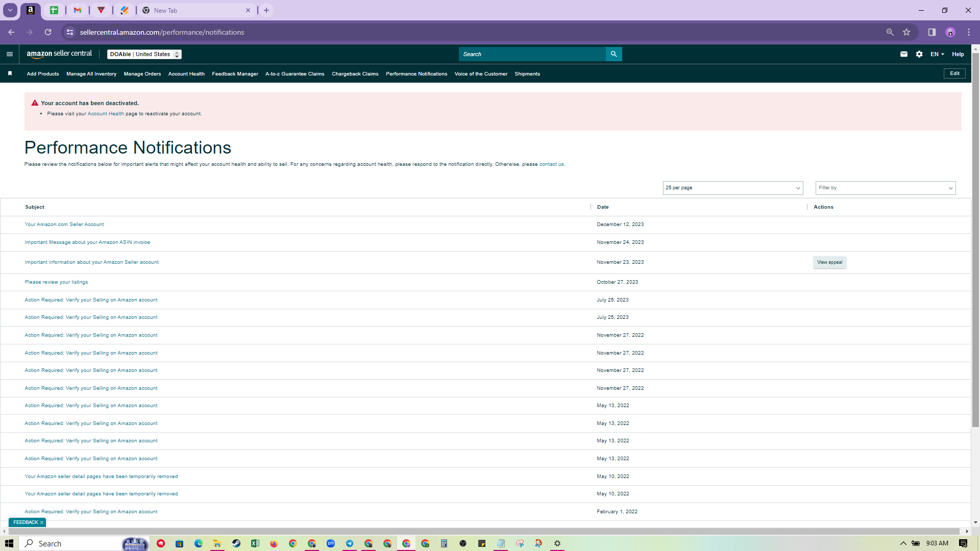
Task: Open Microsoft Edge from the taskbar
Action: click(199, 543)
